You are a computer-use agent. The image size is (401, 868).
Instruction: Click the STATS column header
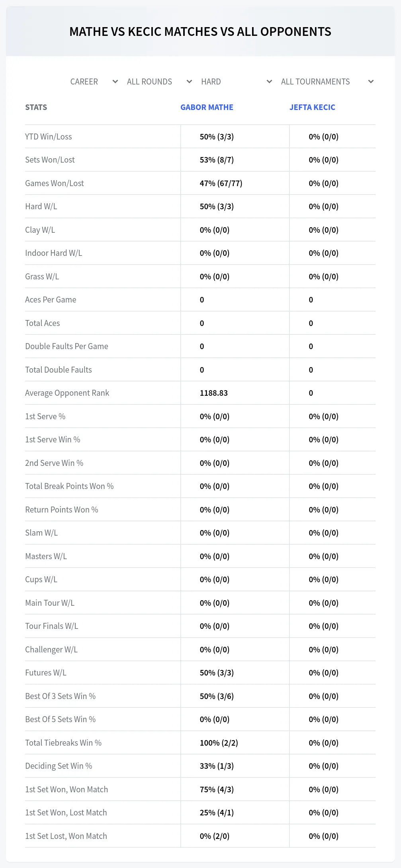point(36,107)
